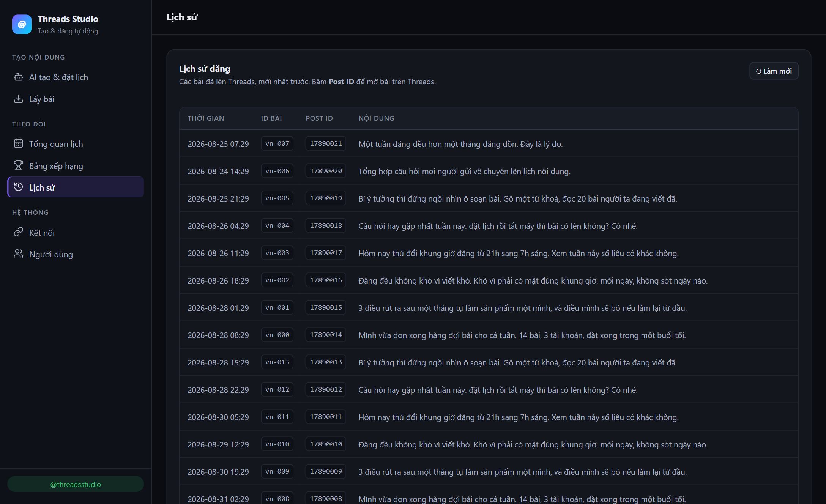Click the users icon beside Người dùng
The image size is (826, 504).
(18, 254)
